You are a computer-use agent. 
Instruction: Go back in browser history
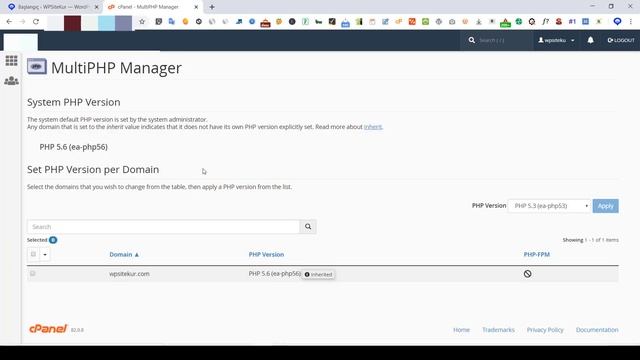(9, 22)
